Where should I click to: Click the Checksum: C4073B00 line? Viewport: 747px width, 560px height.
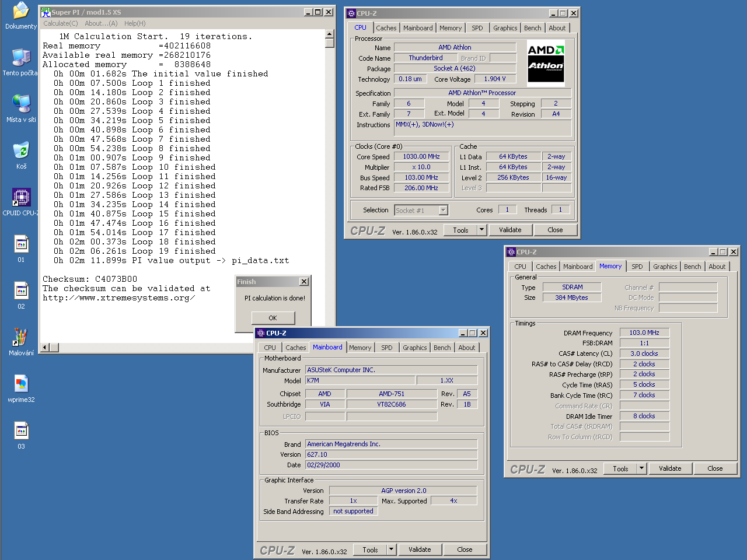(90, 279)
